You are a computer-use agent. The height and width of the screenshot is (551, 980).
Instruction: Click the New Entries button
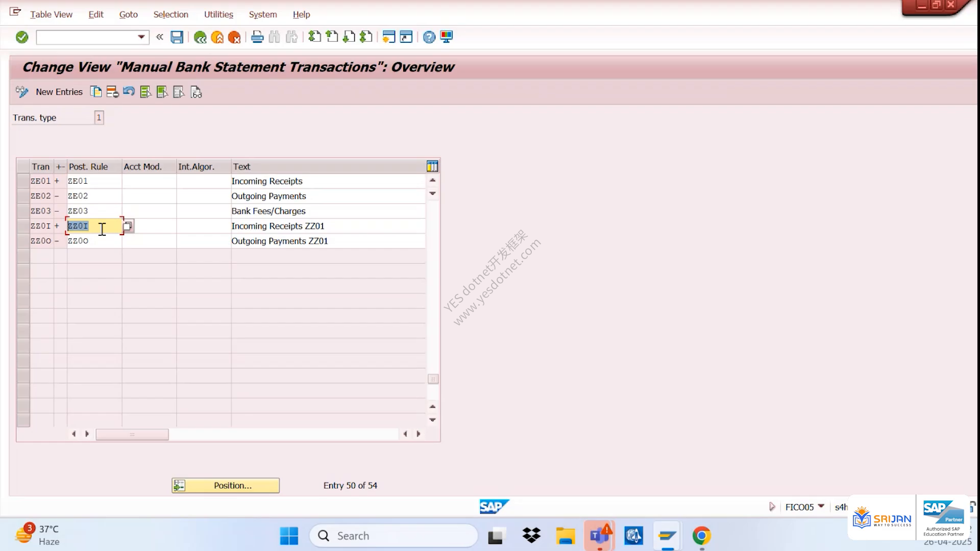59,92
